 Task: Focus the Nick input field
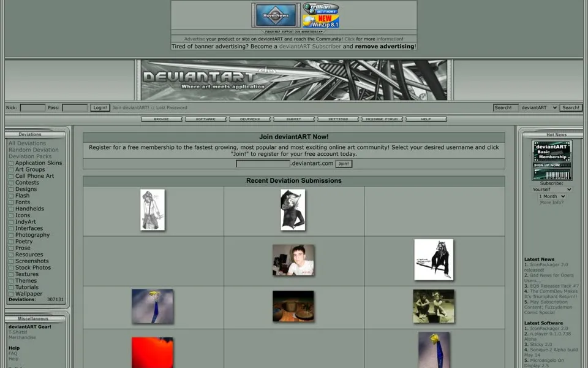(x=32, y=108)
